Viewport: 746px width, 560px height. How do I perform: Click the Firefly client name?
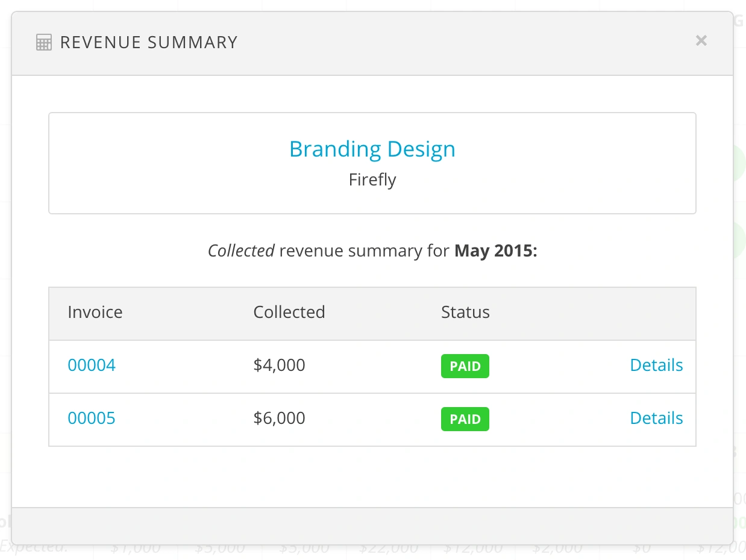pyautogui.click(x=372, y=179)
